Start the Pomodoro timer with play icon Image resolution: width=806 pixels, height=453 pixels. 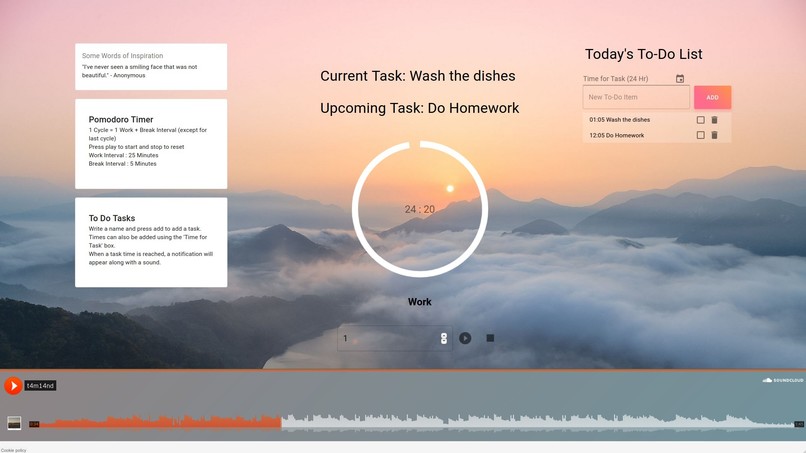point(465,338)
